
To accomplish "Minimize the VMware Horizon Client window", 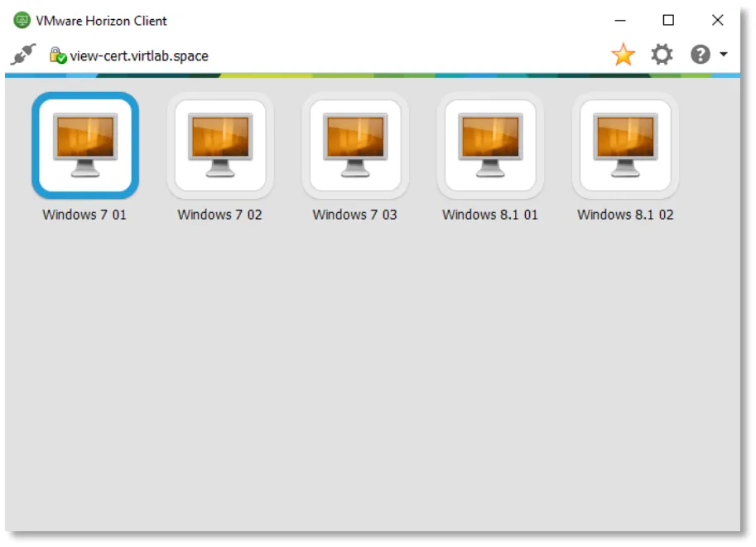I will pyautogui.click(x=620, y=20).
